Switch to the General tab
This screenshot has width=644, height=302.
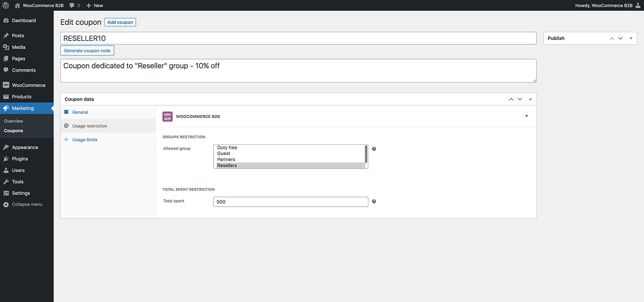pos(80,112)
